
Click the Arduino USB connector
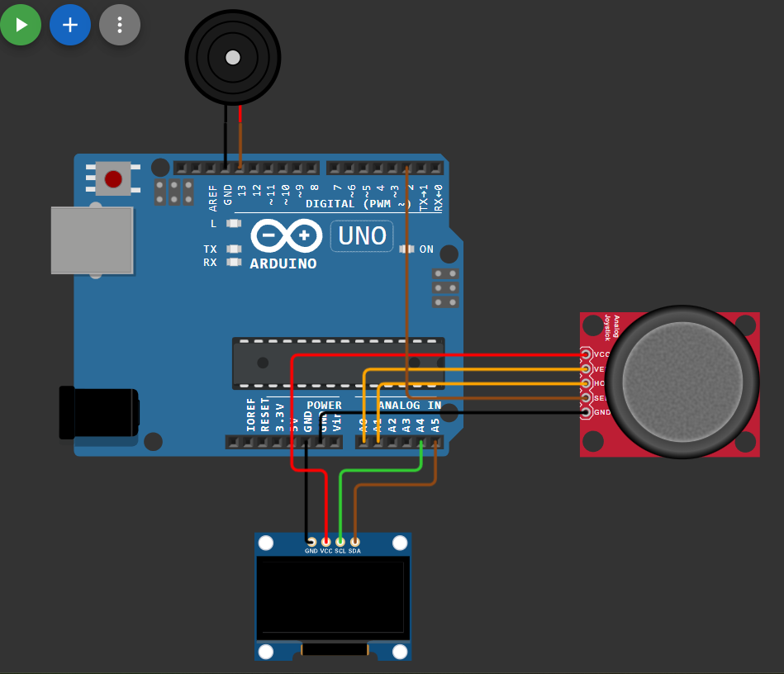[91, 240]
